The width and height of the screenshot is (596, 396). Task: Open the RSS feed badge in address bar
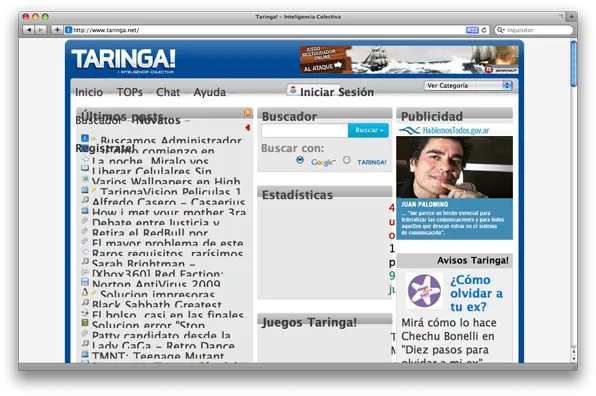(472, 30)
